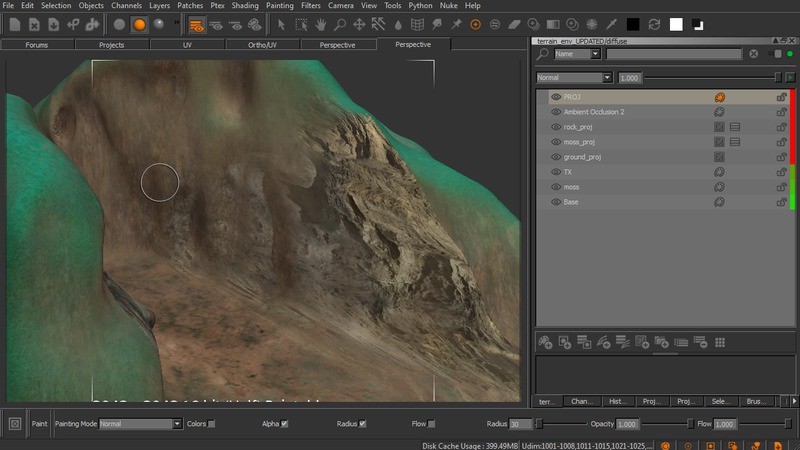Activate the Zoom magnifier tool
Image resolution: width=800 pixels, height=450 pixels.
coord(340,23)
